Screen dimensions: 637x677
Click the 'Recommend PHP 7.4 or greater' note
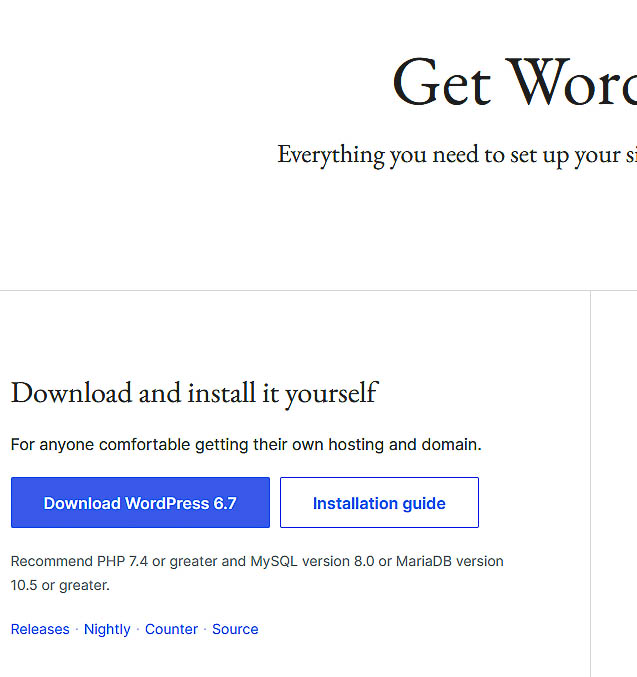(257, 573)
